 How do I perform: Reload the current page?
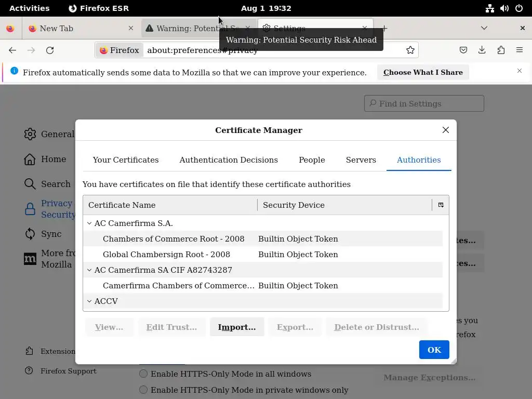(50, 50)
